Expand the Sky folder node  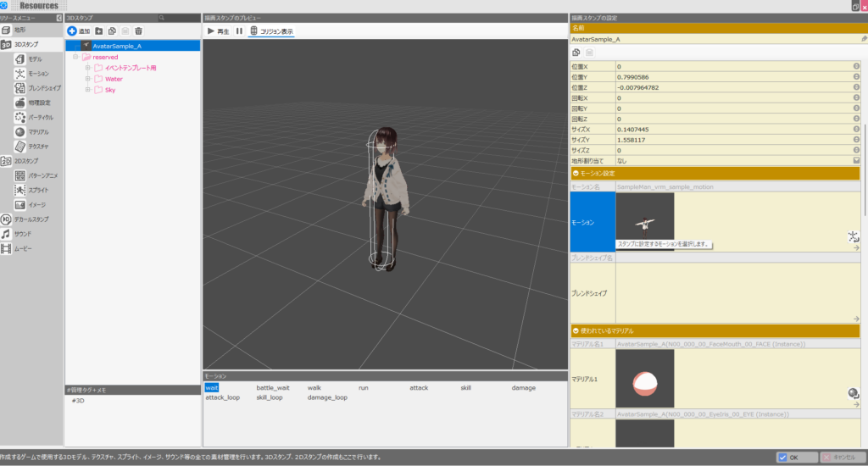pyautogui.click(x=87, y=90)
